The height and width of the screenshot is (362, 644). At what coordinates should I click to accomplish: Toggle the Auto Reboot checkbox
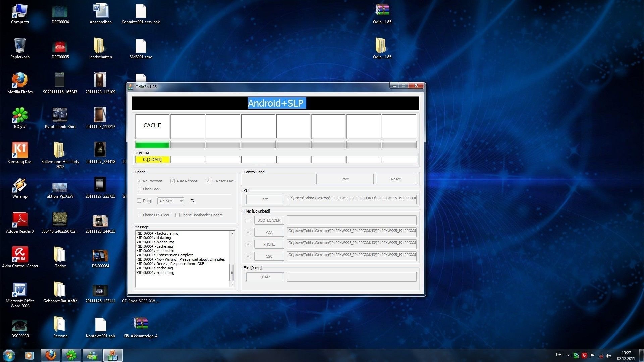pyautogui.click(x=172, y=181)
